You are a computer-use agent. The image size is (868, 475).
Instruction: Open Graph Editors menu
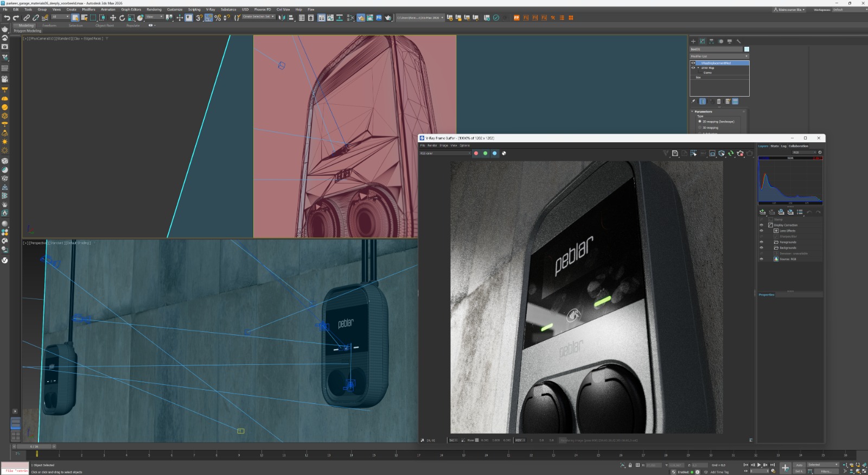131,9
